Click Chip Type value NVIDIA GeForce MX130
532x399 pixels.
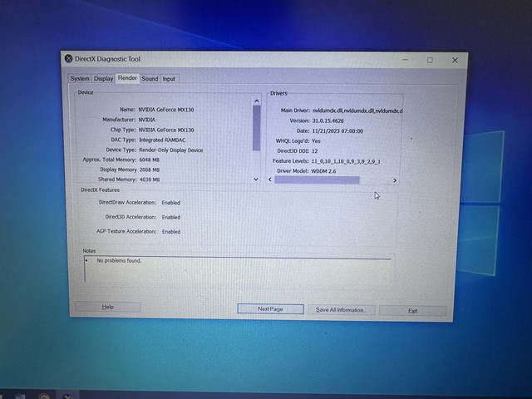coord(166,130)
